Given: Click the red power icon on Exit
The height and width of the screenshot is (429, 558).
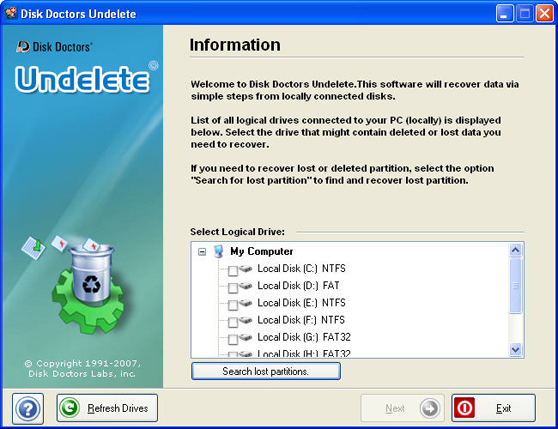Looking at the screenshot, I should tap(464, 408).
